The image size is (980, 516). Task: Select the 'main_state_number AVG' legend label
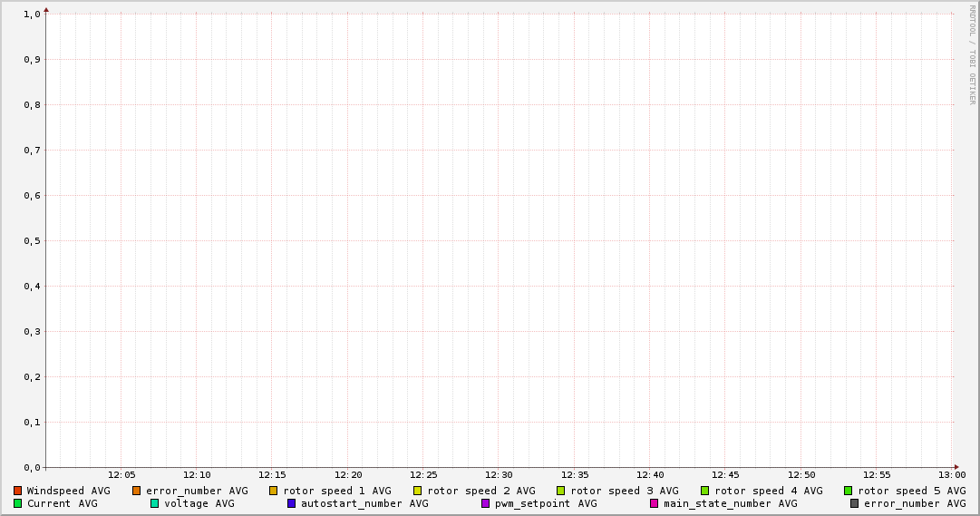(x=730, y=503)
